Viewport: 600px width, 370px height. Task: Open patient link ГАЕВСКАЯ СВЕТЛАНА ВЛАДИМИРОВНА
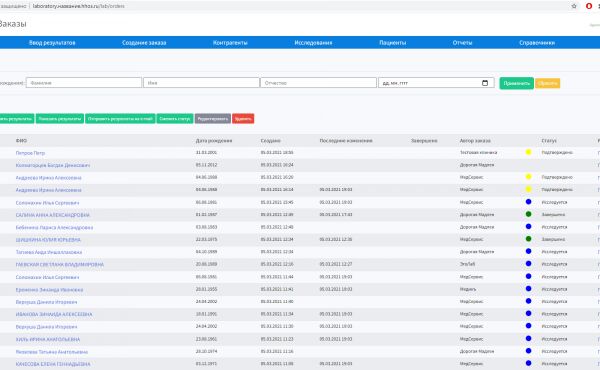60,264
